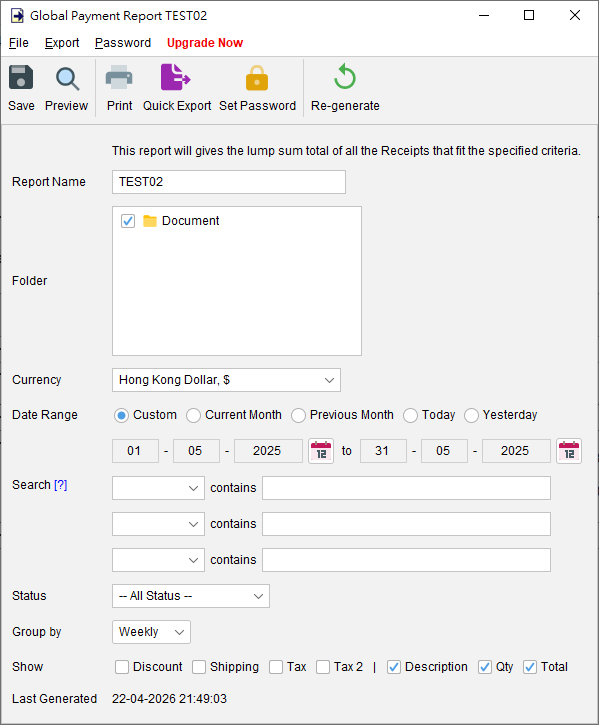Uncheck the Document folder checkbox
This screenshot has width=599, height=725.
(x=128, y=221)
